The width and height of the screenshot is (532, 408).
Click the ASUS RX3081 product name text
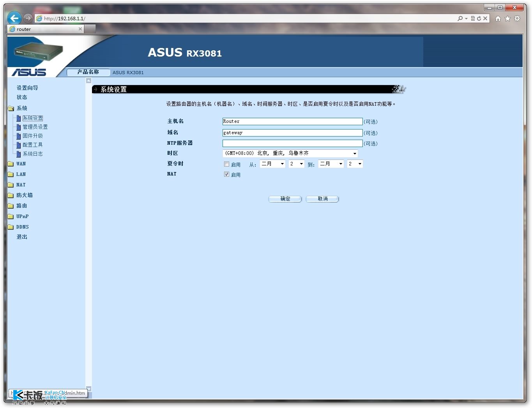pyautogui.click(x=128, y=73)
